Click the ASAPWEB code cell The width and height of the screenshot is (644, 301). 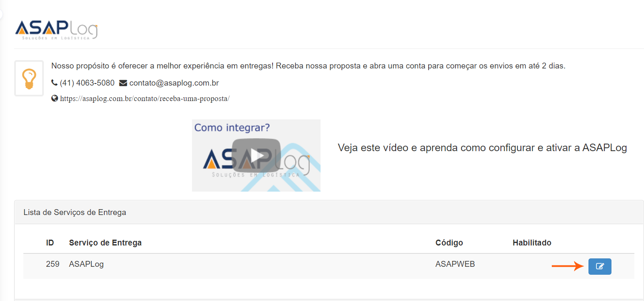(x=455, y=264)
